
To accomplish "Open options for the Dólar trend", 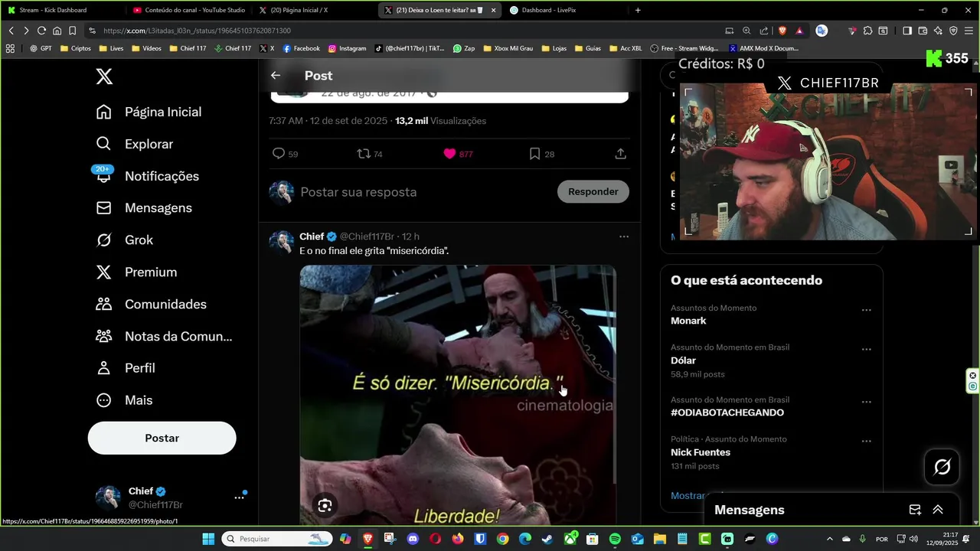I will (x=867, y=350).
